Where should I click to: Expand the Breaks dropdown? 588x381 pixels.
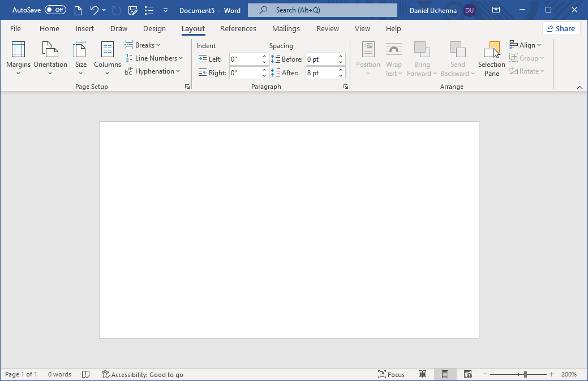click(x=144, y=45)
